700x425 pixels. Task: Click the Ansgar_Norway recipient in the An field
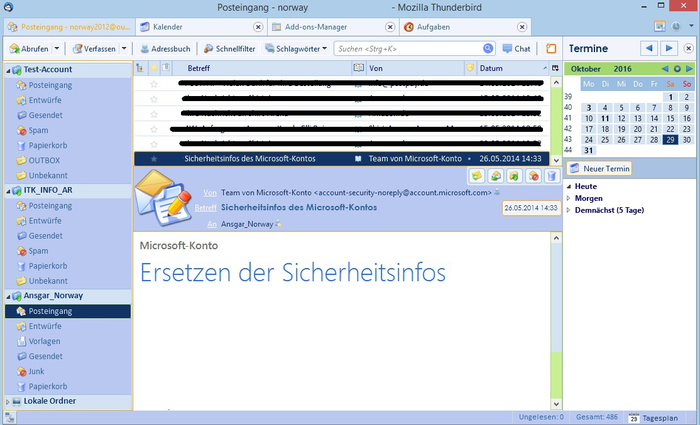coord(247,224)
